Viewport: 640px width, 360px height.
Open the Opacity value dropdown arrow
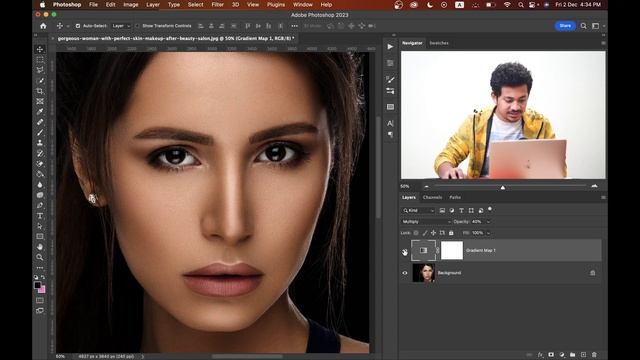tap(488, 222)
